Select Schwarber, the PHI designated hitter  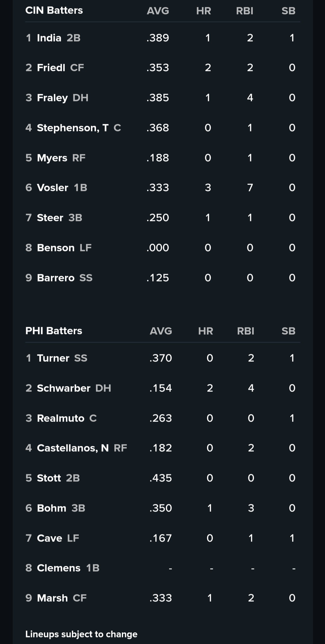click(63, 388)
